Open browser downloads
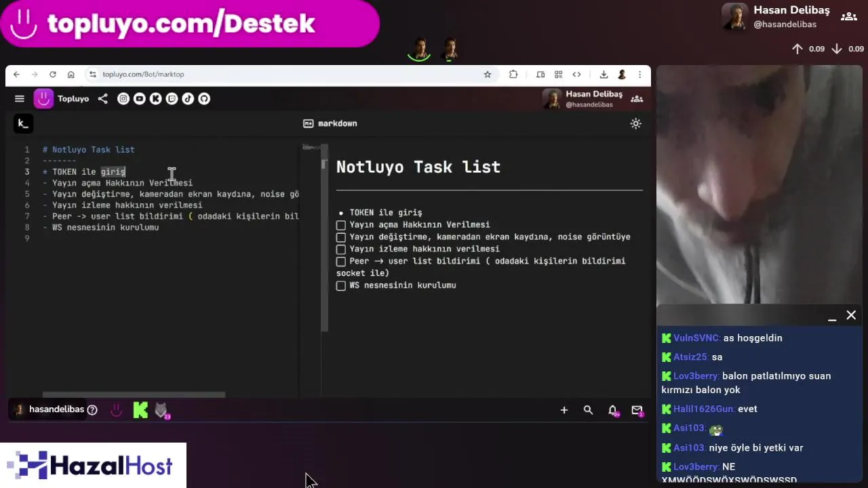868x488 pixels. 604,75
